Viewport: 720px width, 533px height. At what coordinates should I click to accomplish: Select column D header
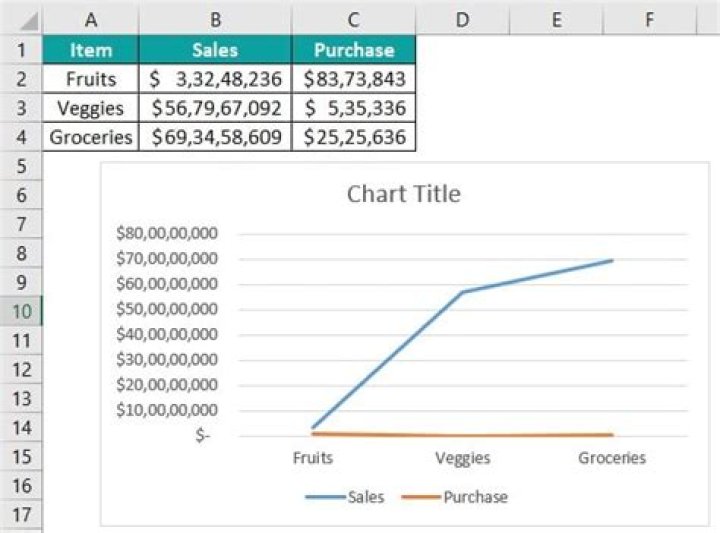(x=462, y=20)
